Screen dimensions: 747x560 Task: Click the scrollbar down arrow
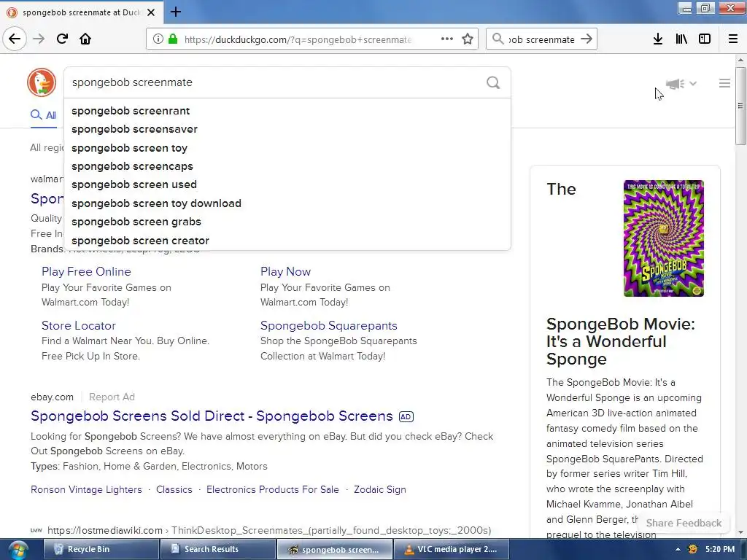740,532
